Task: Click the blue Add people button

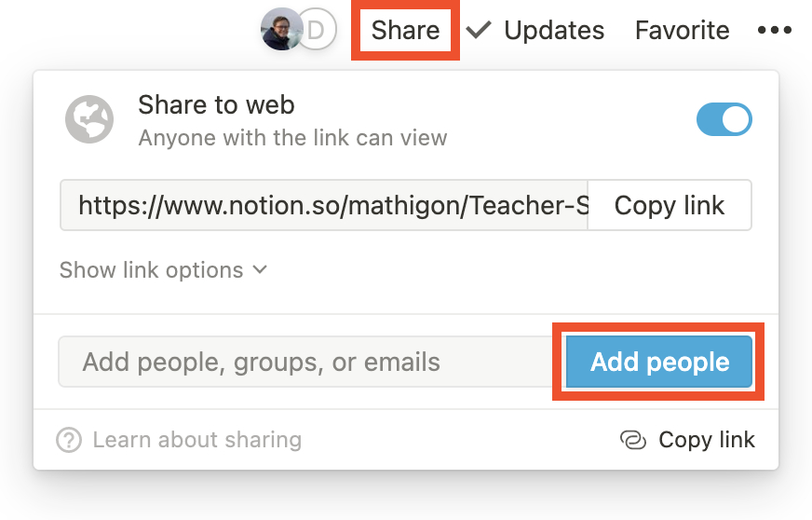Action: (658, 362)
